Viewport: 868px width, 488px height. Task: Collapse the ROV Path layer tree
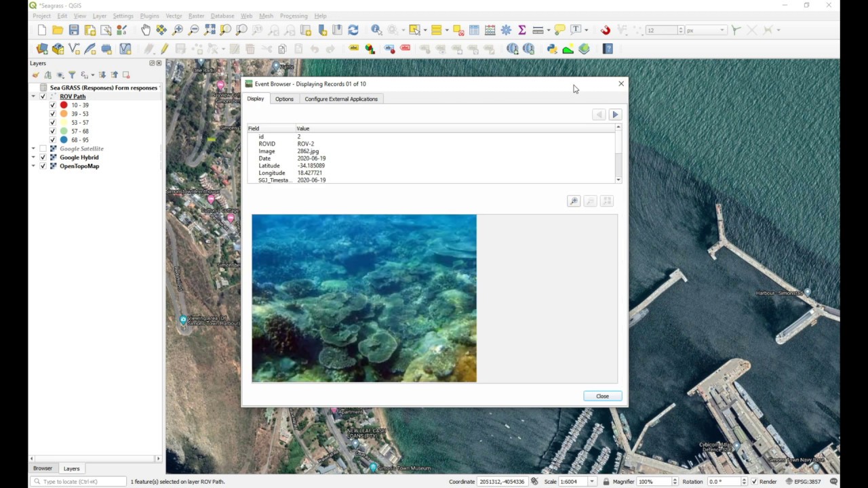pyautogui.click(x=33, y=96)
